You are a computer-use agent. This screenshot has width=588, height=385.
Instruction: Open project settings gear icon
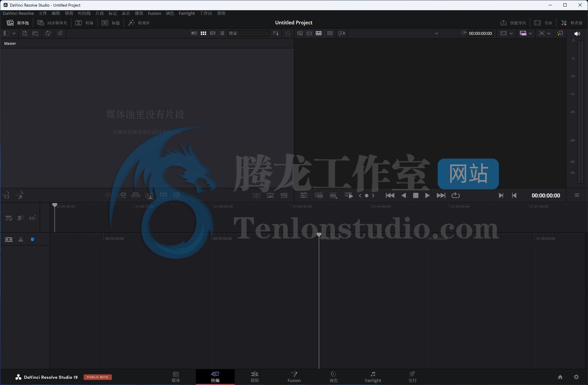pos(576,377)
